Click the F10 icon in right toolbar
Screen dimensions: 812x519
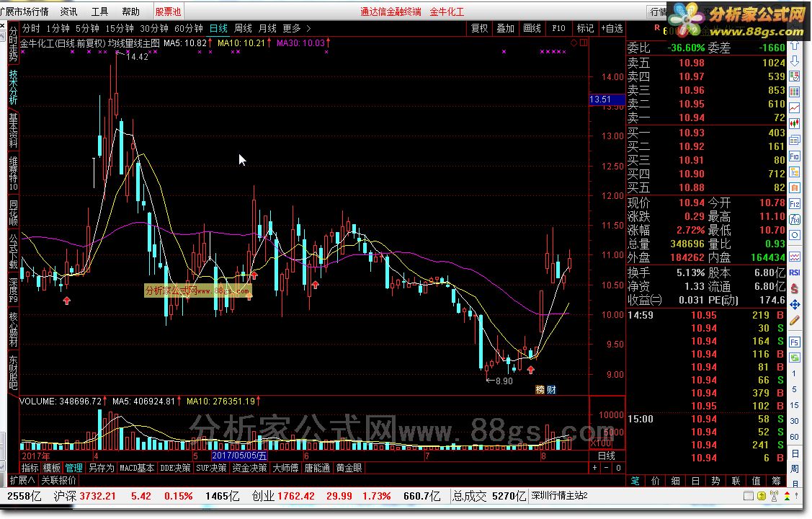(x=795, y=156)
